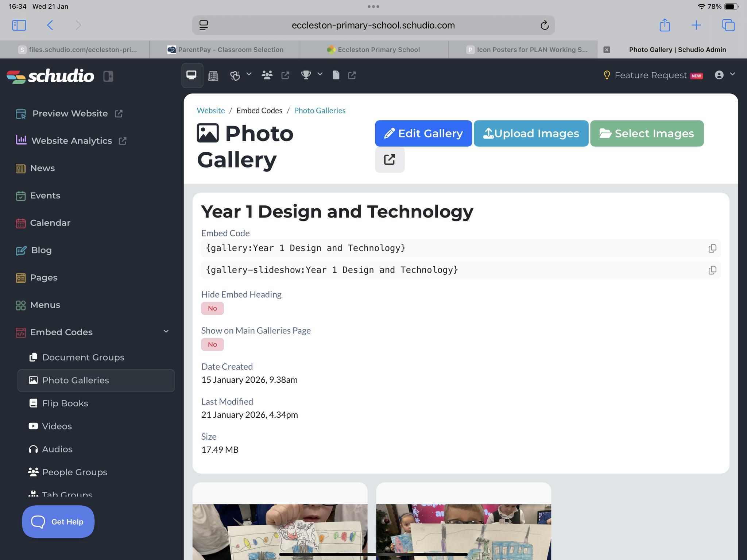Open Flip Books in sidebar

click(65, 403)
